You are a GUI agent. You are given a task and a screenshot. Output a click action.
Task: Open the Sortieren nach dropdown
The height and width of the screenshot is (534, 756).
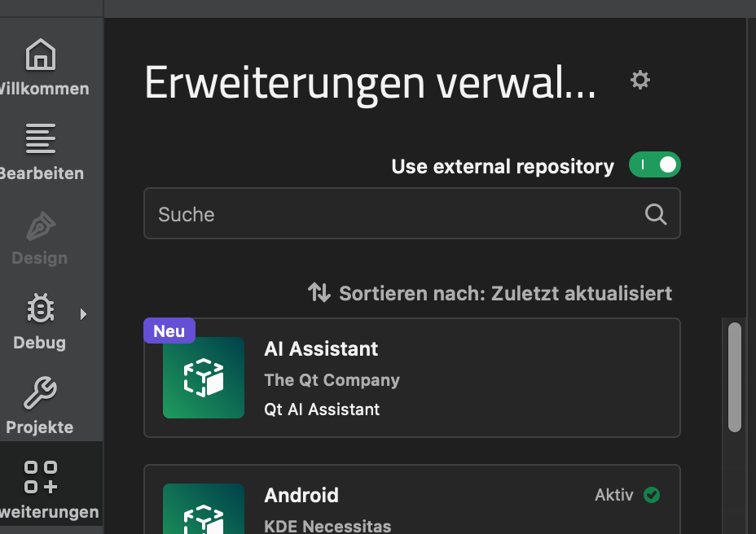tap(490, 293)
